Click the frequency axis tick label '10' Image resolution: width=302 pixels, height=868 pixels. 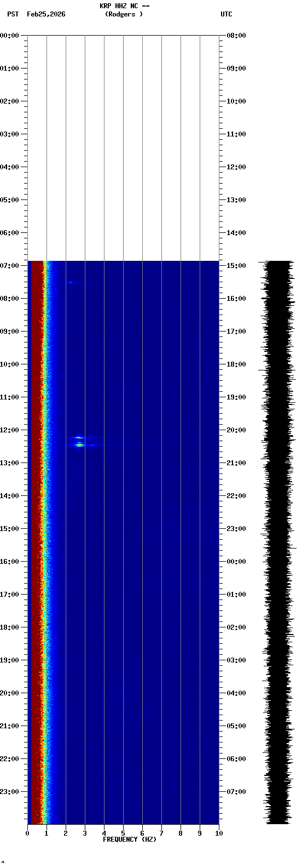tap(219, 833)
